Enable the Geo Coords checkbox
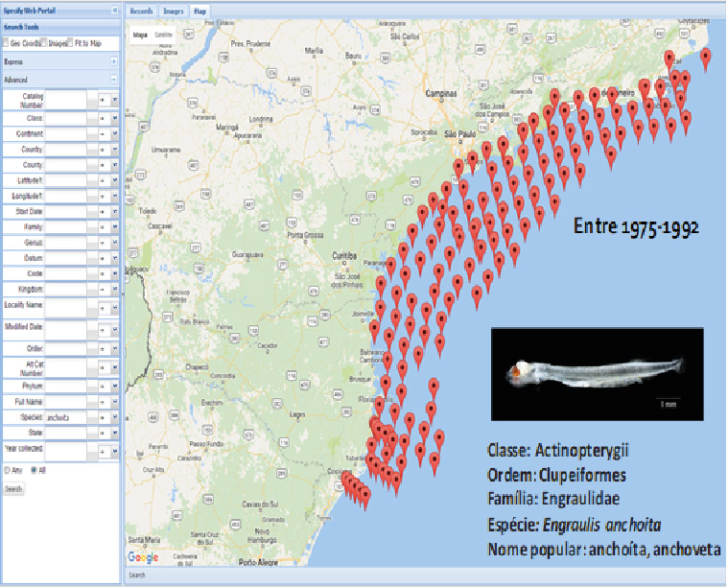Image resolution: width=728 pixels, height=587 pixels. click(6, 43)
